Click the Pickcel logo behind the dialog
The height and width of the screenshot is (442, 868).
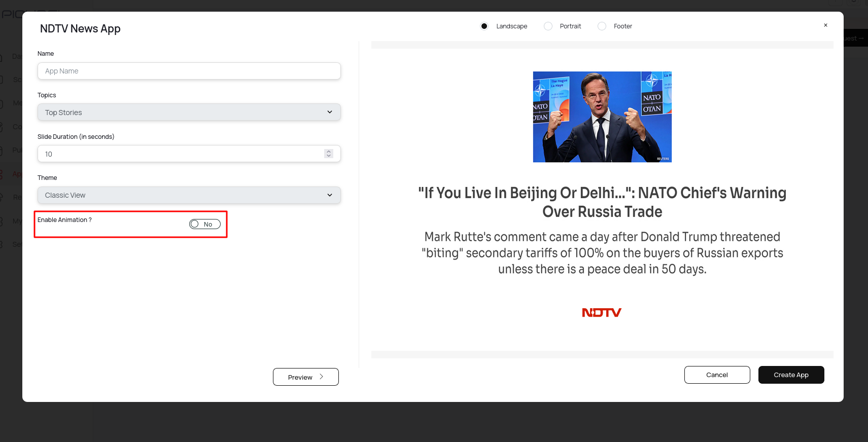(x=11, y=14)
